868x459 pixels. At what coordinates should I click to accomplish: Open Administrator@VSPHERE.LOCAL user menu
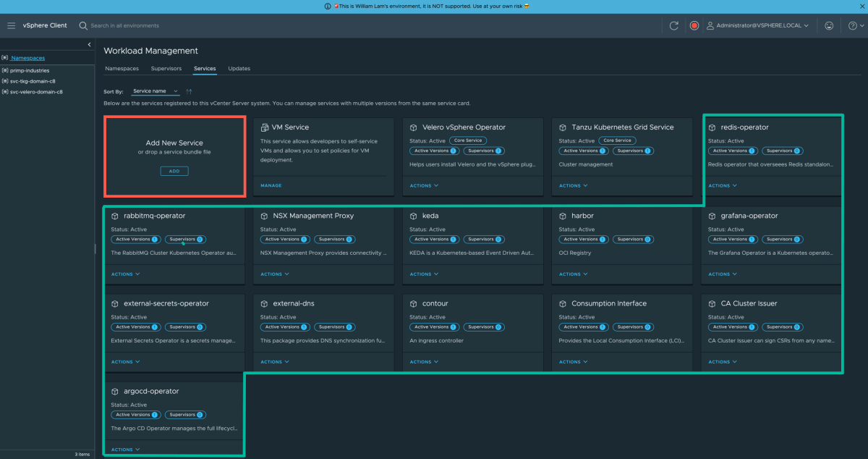[757, 25]
